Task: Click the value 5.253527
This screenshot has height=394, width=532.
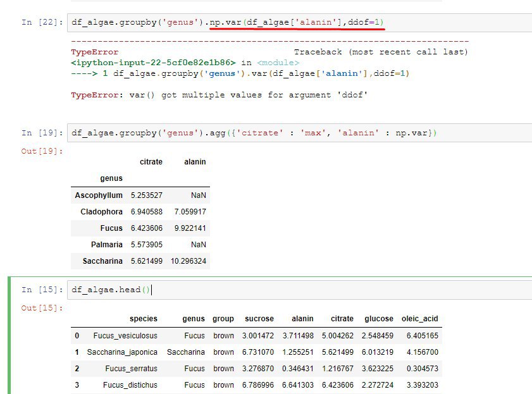Action: pyautogui.click(x=147, y=195)
